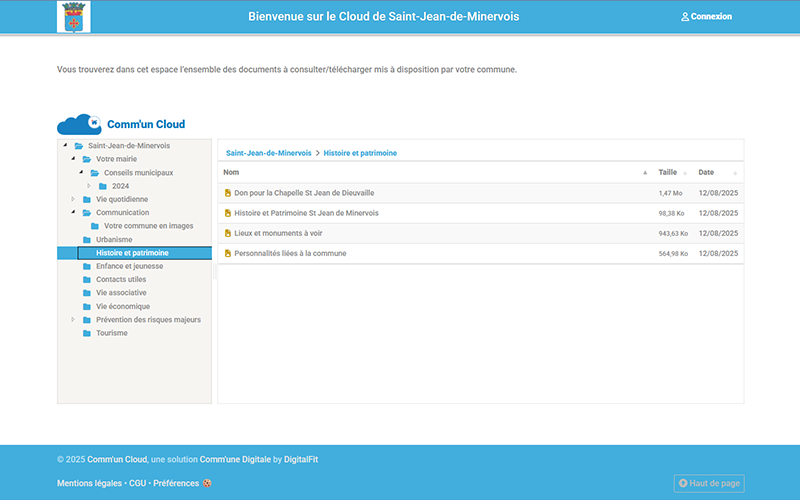This screenshot has width=800, height=500.
Task: Open the Connexion login link
Action: (x=706, y=17)
